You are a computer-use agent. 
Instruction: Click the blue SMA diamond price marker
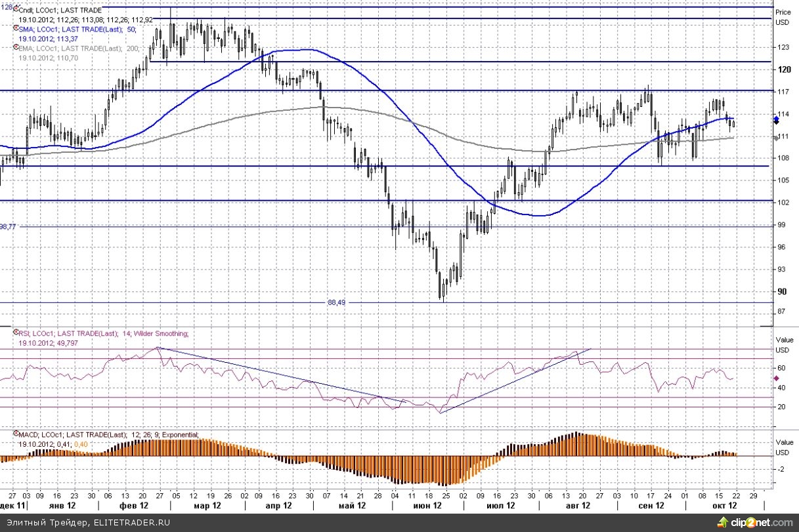776,119
